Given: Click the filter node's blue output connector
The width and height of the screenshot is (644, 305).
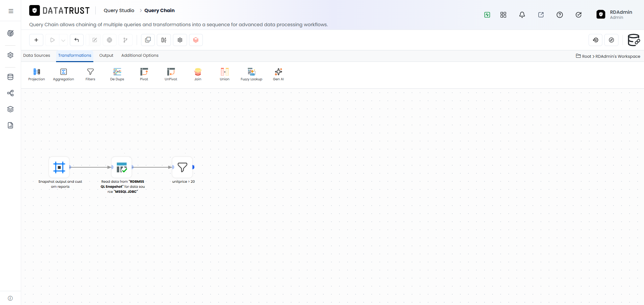Looking at the screenshot, I should 193,167.
